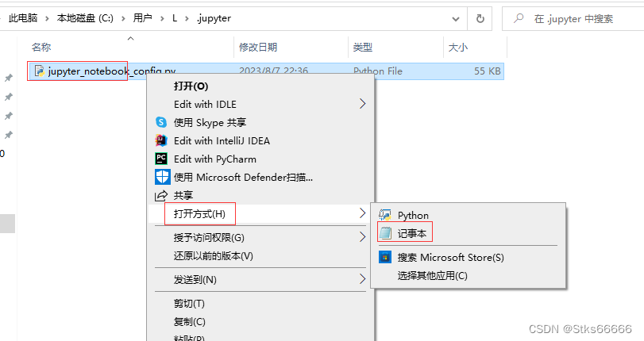This screenshot has height=341, width=644.
Task: Expand 发送到(N) submenu arrow
Action: click(x=362, y=279)
